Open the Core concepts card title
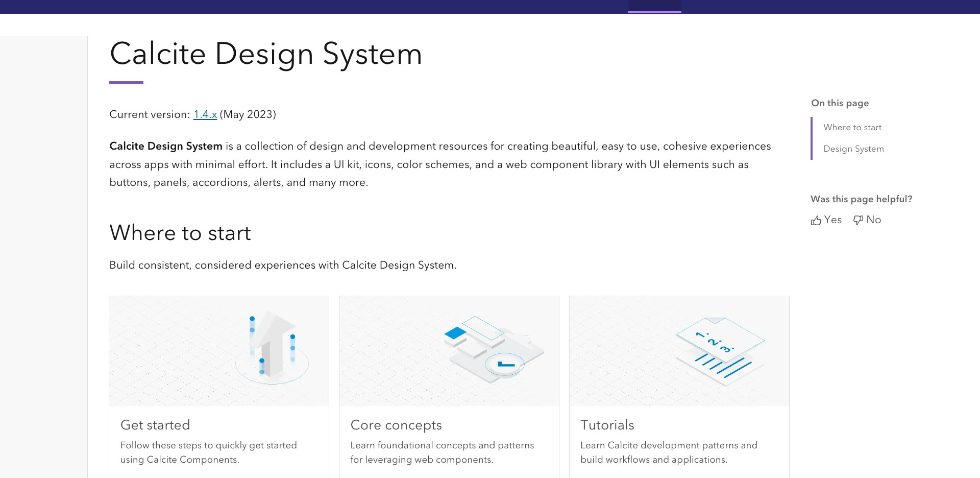Viewport: 980px width, 478px height. pyautogui.click(x=396, y=425)
